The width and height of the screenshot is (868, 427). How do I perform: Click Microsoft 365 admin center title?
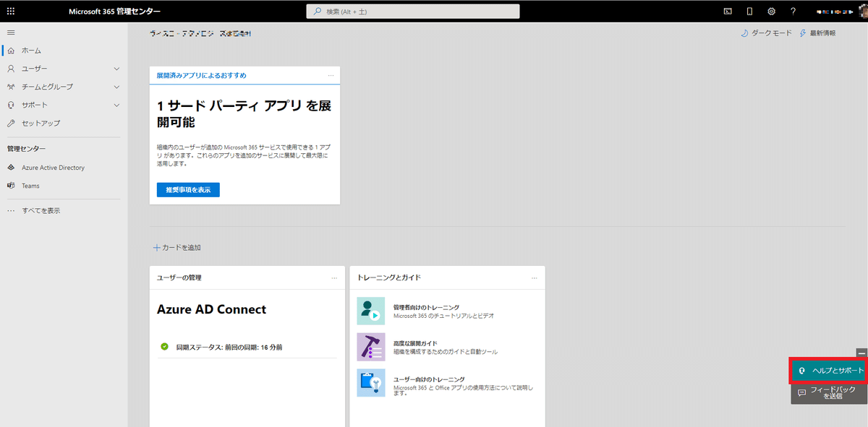pos(115,12)
